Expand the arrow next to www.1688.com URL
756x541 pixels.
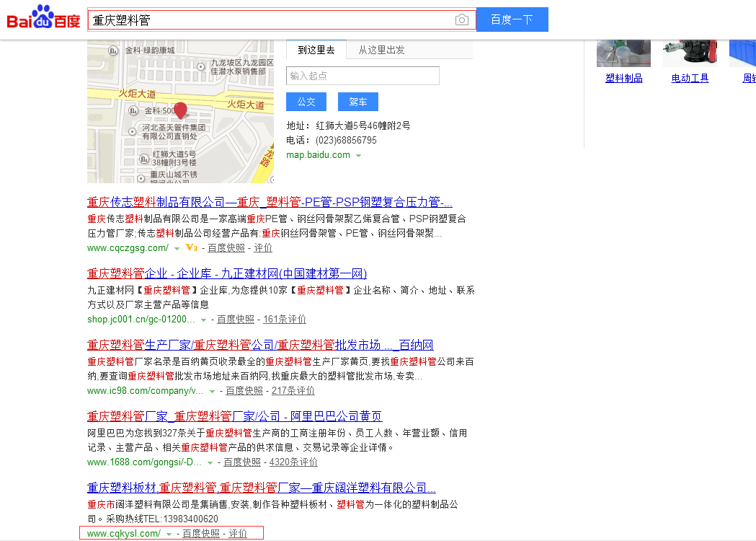click(x=211, y=462)
